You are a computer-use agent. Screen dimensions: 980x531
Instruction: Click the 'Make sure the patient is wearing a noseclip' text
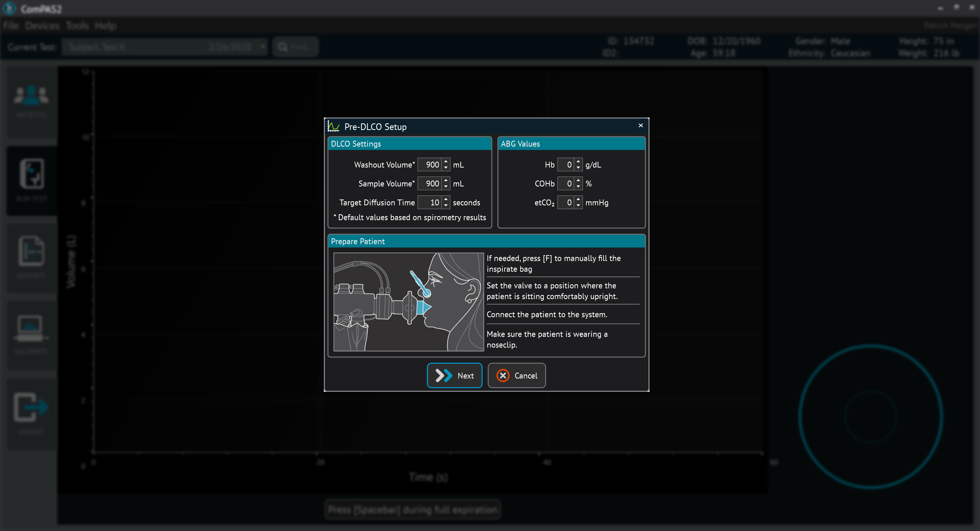pos(547,339)
